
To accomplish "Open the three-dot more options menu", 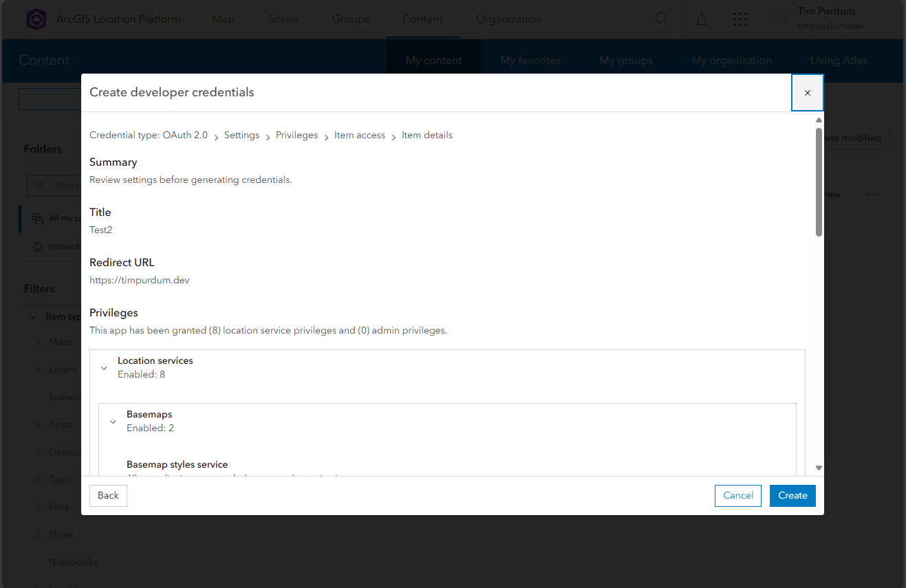I will [872, 195].
